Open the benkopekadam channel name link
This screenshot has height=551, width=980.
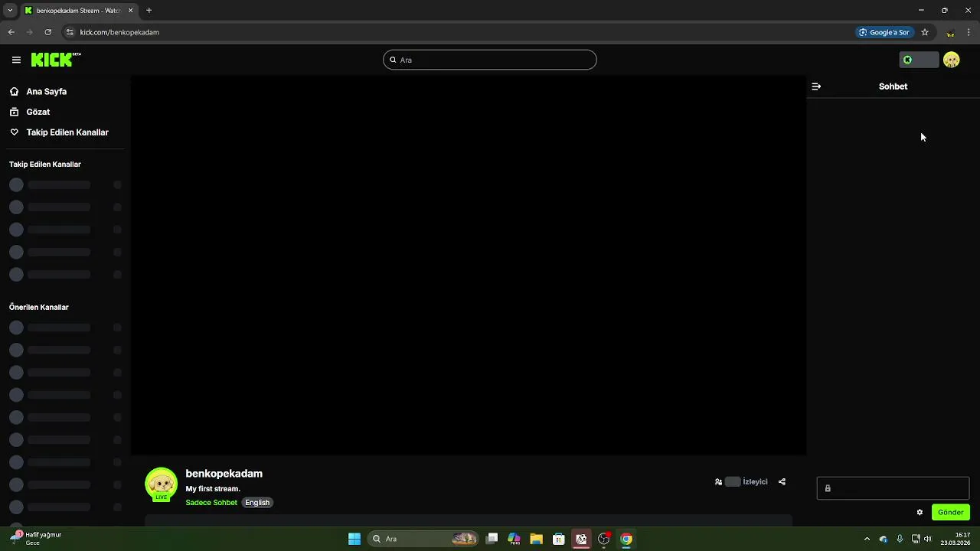(x=224, y=474)
